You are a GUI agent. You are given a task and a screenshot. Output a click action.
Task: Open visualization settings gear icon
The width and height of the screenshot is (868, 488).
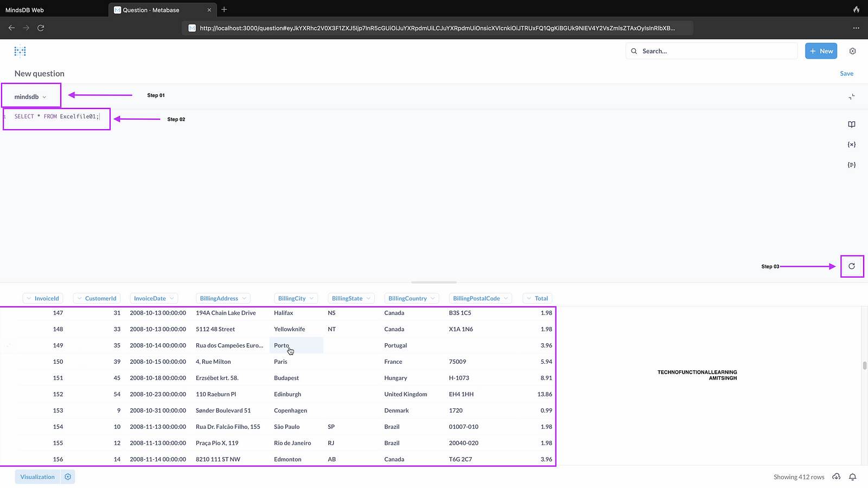(x=68, y=477)
